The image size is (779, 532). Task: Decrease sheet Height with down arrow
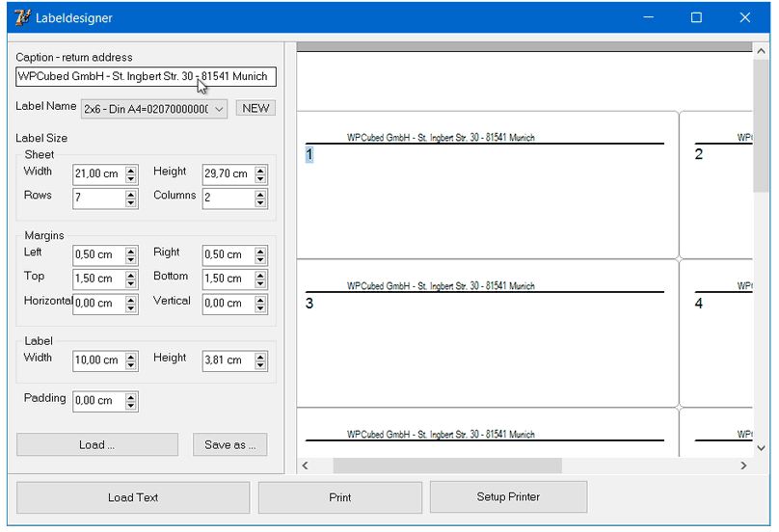click(260, 179)
